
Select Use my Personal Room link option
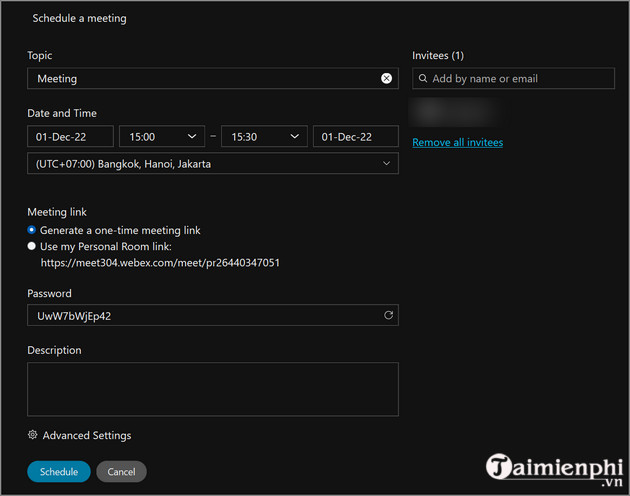[32, 246]
